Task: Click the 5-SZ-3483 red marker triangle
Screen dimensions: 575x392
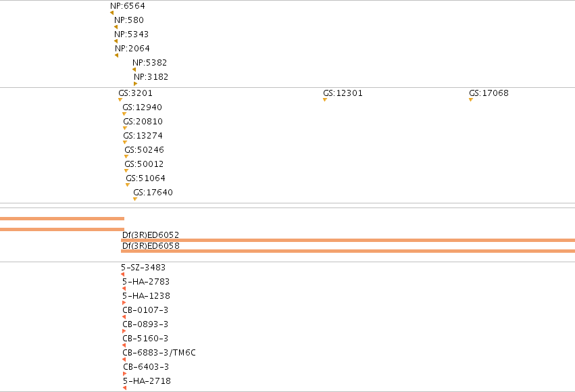Action: 123,274
